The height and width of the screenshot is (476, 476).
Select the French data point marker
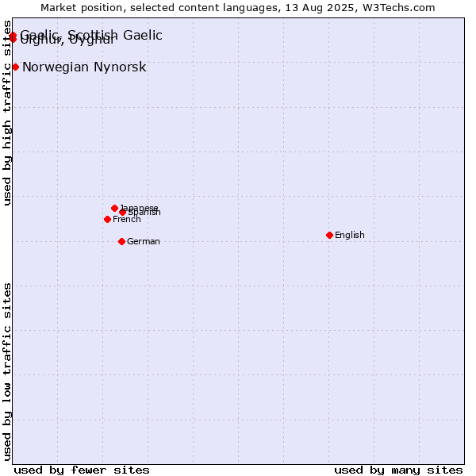pos(107,219)
